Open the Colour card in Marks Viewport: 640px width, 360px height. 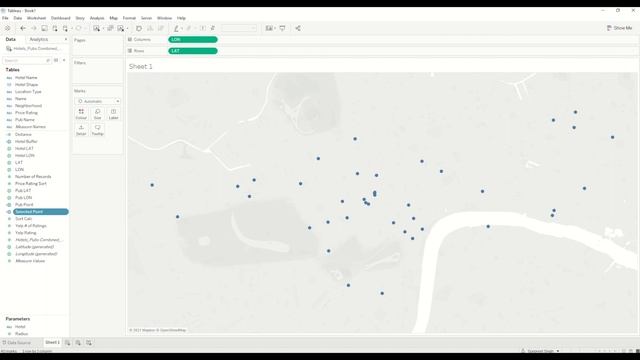point(81,114)
